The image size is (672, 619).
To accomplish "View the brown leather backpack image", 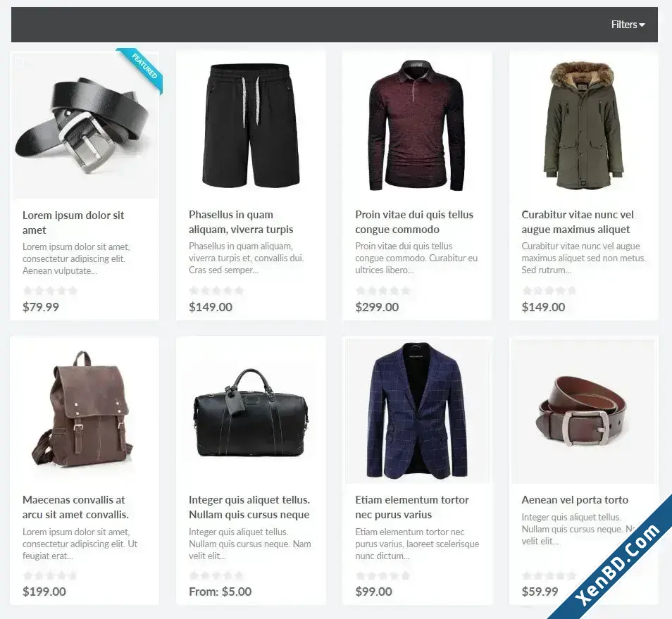I will point(85,411).
